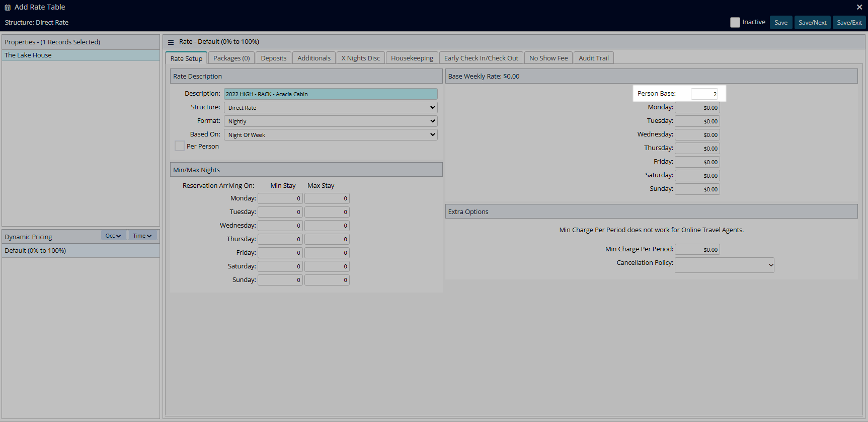Click the Sunday Min Stay field

tap(280, 280)
